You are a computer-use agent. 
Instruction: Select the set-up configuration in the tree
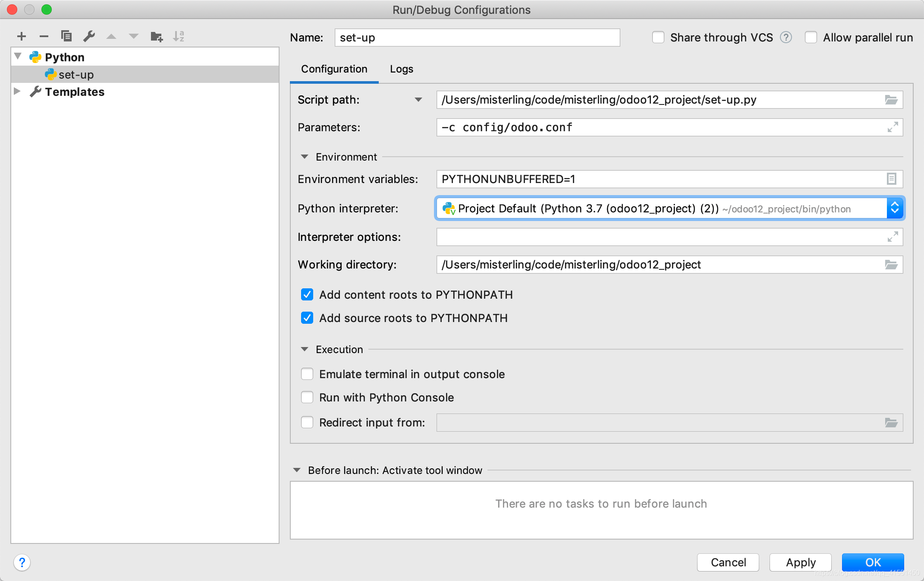145,74
